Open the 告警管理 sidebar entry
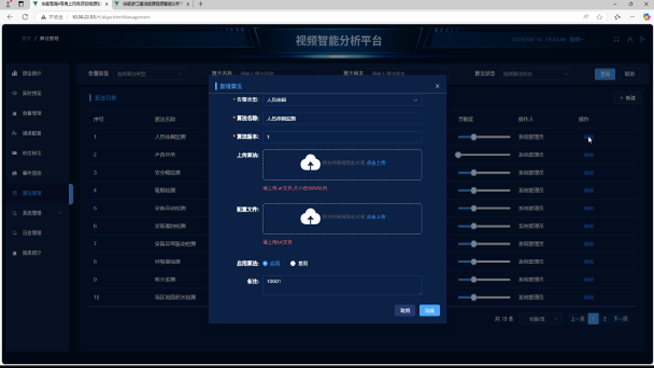This screenshot has height=368, width=654. point(32,113)
